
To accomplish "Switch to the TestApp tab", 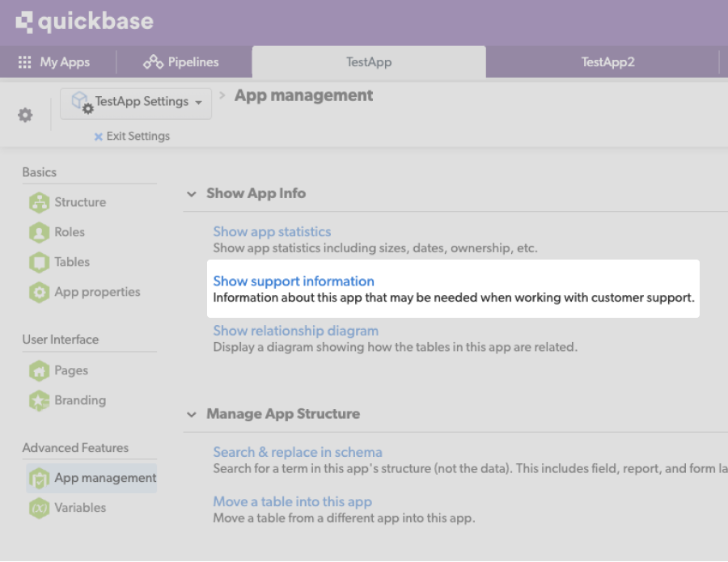I will point(369,62).
